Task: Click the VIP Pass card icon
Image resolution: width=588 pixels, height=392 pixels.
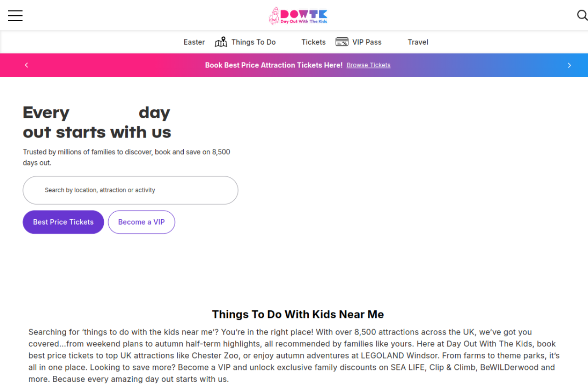Action: click(x=342, y=42)
